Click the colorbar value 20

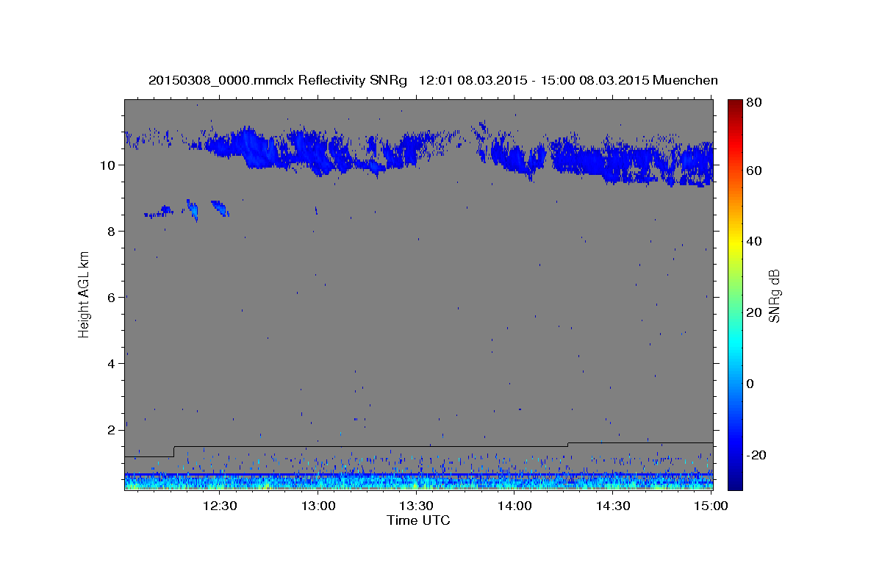click(x=753, y=312)
